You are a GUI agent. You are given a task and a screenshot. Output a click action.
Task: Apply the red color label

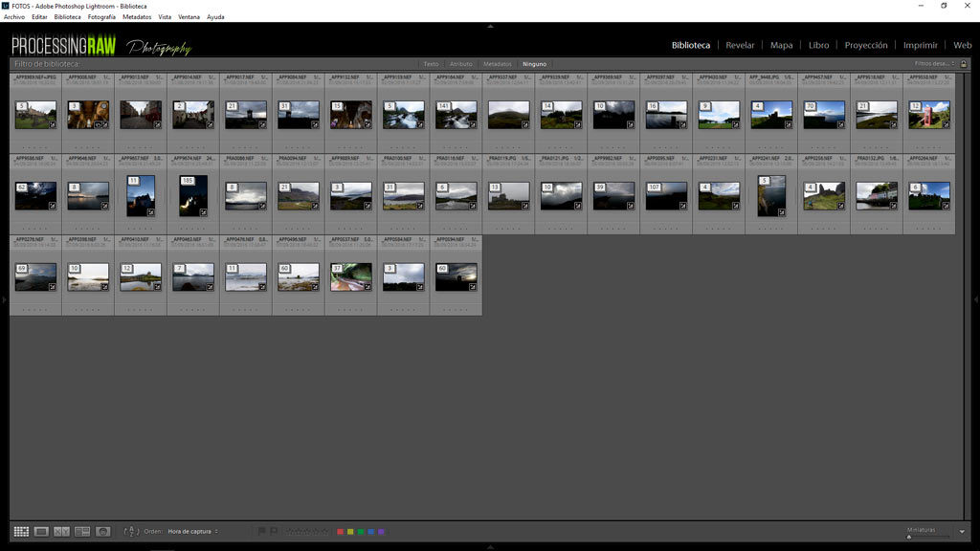click(x=341, y=531)
